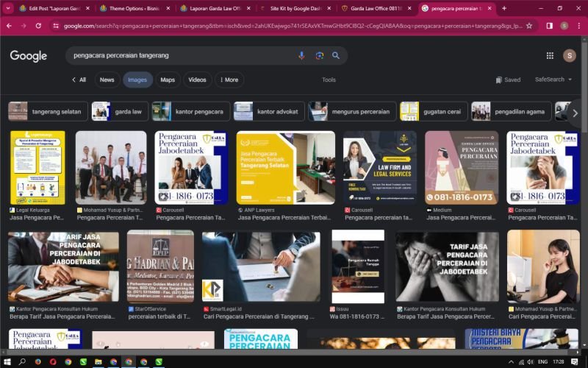Click the Google account avatar
The height and width of the screenshot is (368, 588).
pos(569,56)
